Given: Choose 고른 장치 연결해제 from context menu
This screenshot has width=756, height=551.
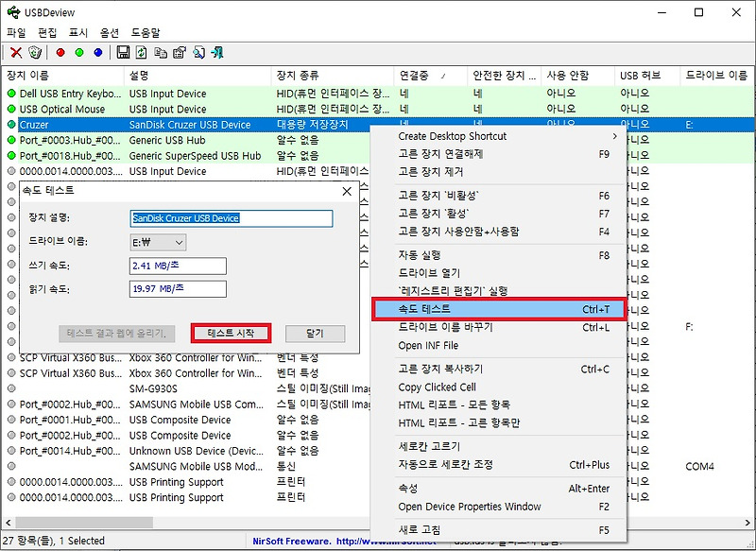Looking at the screenshot, I should click(499, 154).
